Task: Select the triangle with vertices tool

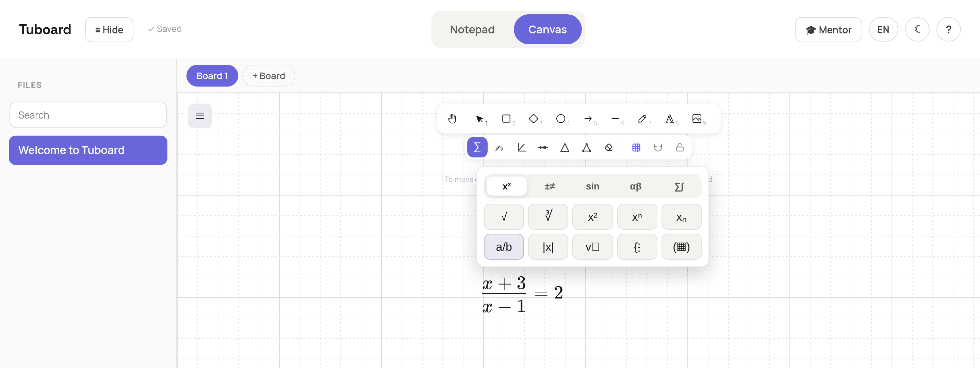Action: (587, 147)
